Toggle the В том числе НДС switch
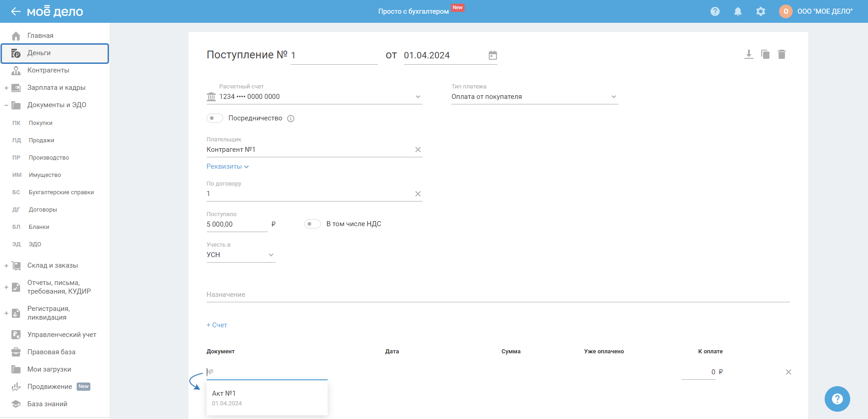 (312, 224)
